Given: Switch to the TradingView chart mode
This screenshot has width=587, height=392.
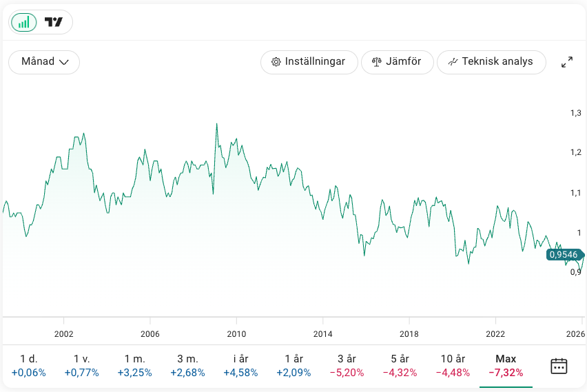Looking at the screenshot, I should tap(54, 22).
